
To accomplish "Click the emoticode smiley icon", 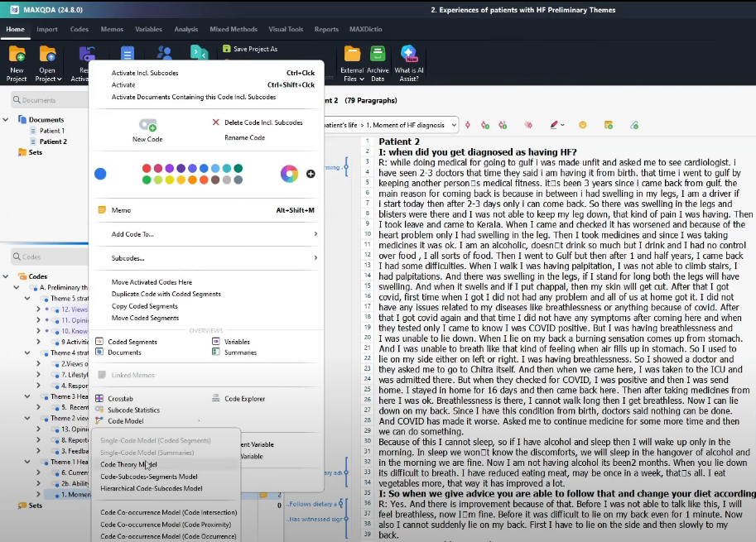I will point(582,125).
